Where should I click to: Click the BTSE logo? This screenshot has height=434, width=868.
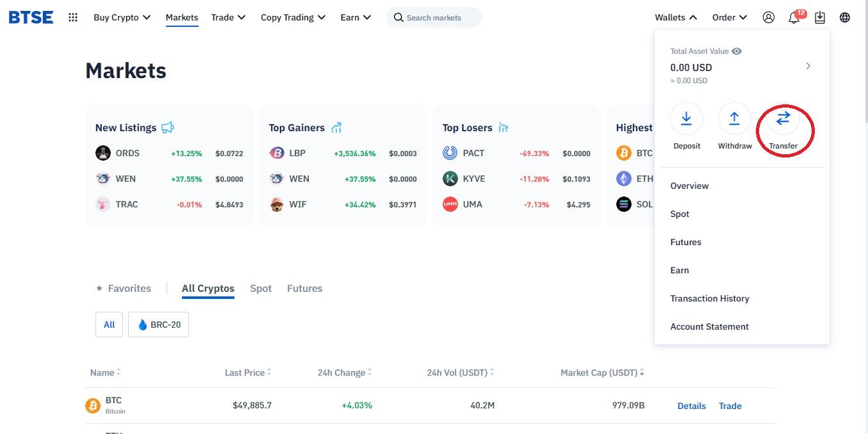[x=31, y=17]
